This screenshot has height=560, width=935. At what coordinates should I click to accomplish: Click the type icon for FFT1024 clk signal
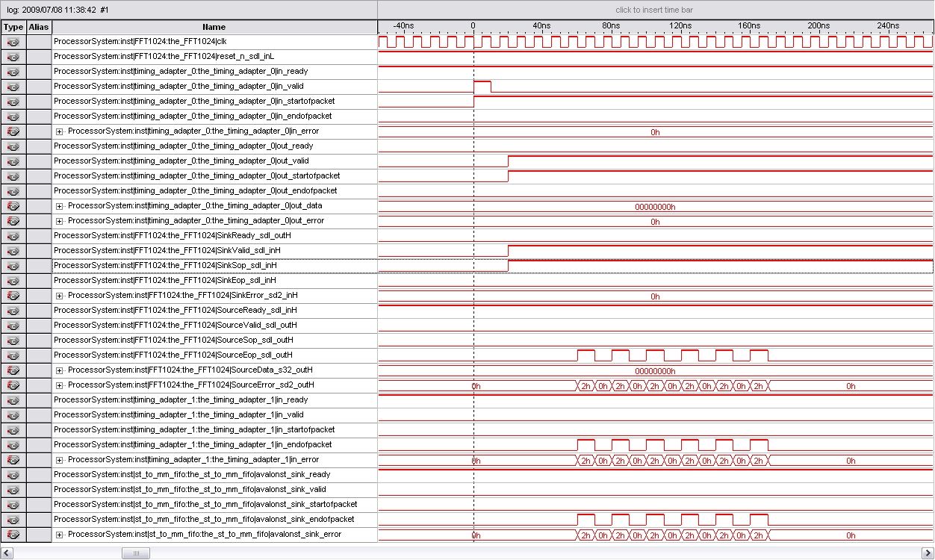[13, 42]
